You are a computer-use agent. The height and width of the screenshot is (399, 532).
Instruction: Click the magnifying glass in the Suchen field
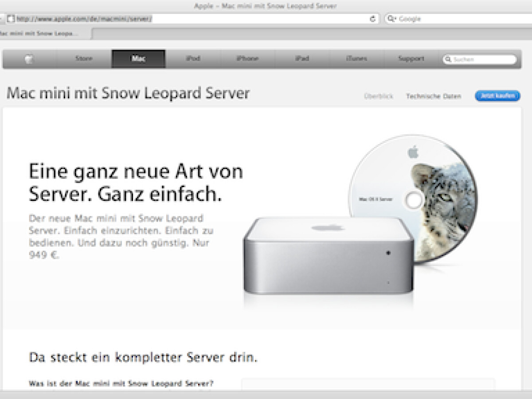(x=449, y=58)
